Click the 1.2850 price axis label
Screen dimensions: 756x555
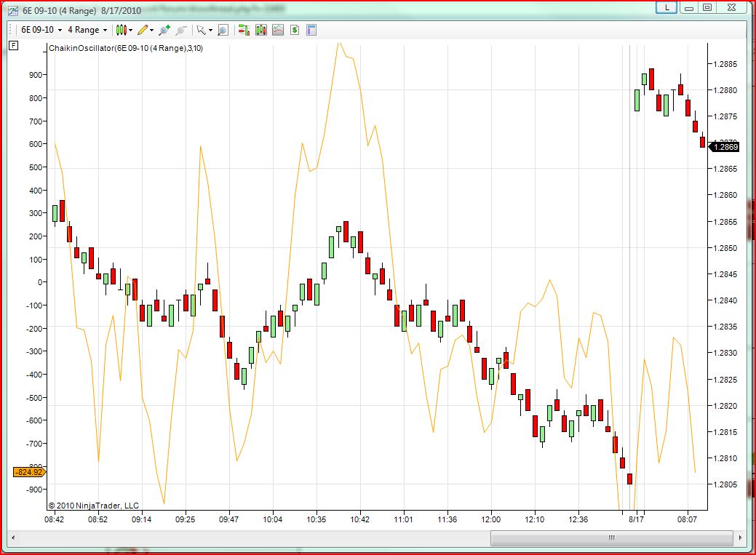click(725, 248)
